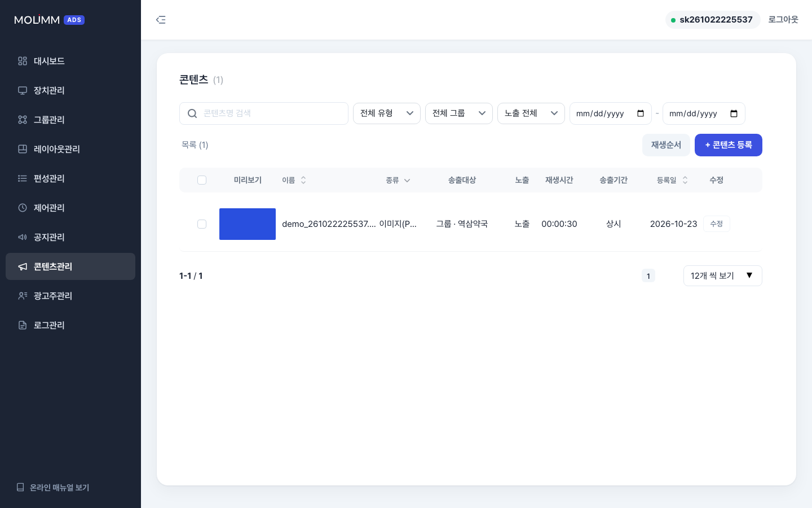Click 수정 button for demo content row

[717, 224]
